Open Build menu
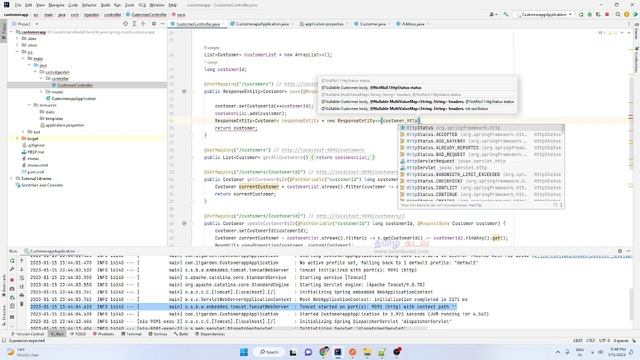 coord(105,5)
